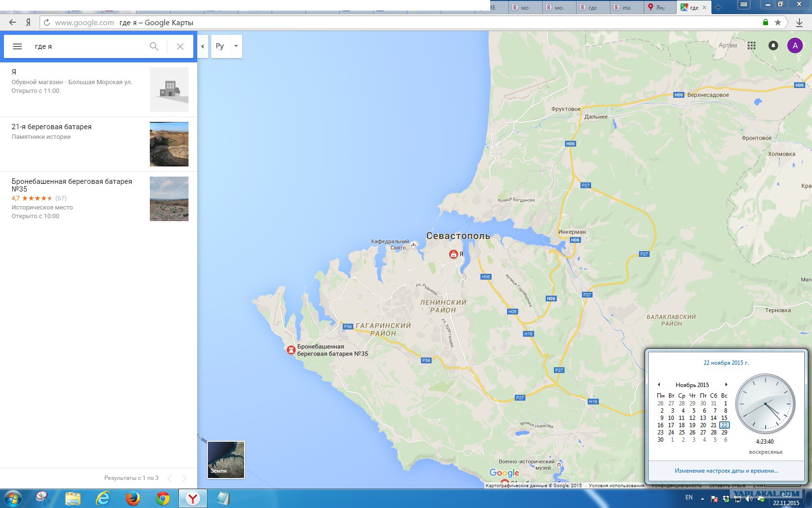The width and height of the screenshot is (812, 508).
Task: Click the Yandex Я button beside back arrow
Action: click(29, 22)
